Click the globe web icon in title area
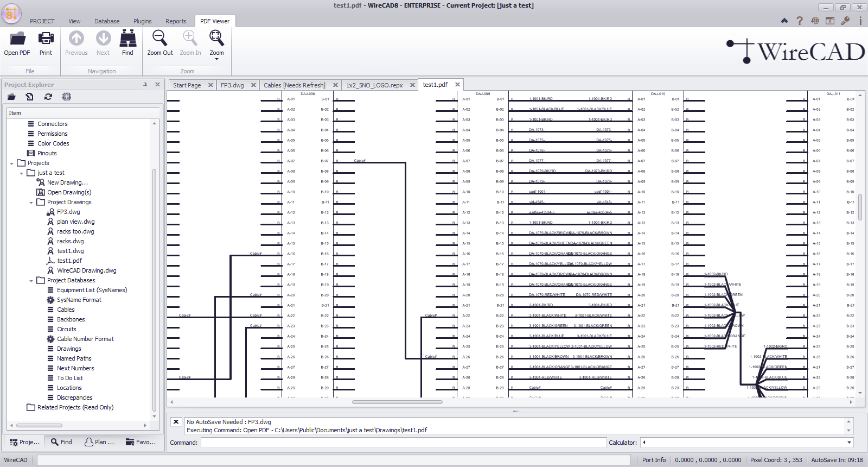Image resolution: width=868 pixels, height=467 pixels. [x=815, y=21]
